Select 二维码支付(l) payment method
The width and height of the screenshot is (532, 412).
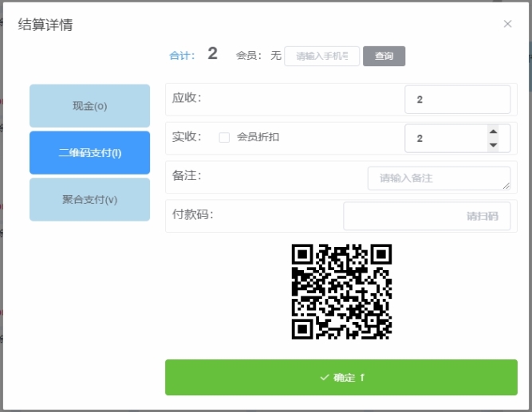pos(89,152)
